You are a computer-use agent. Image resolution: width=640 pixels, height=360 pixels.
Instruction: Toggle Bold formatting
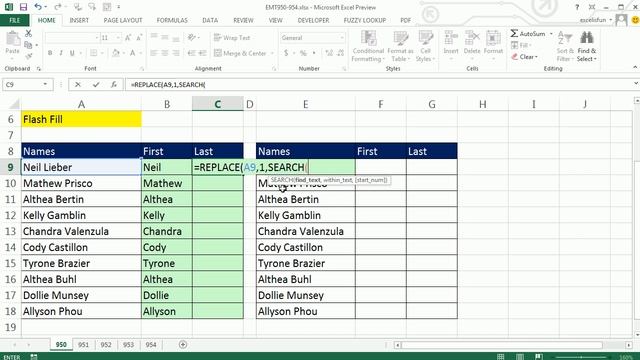tap(50, 53)
